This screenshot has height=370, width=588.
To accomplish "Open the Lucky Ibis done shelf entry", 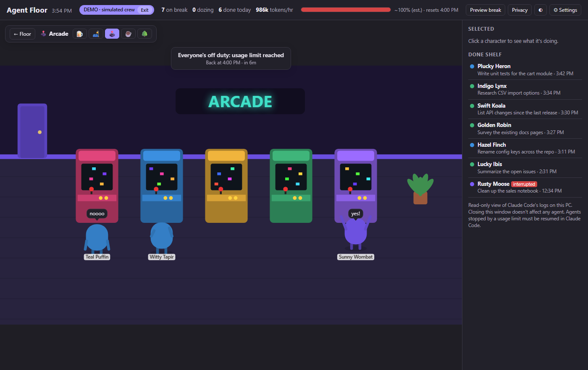I will click(525, 168).
